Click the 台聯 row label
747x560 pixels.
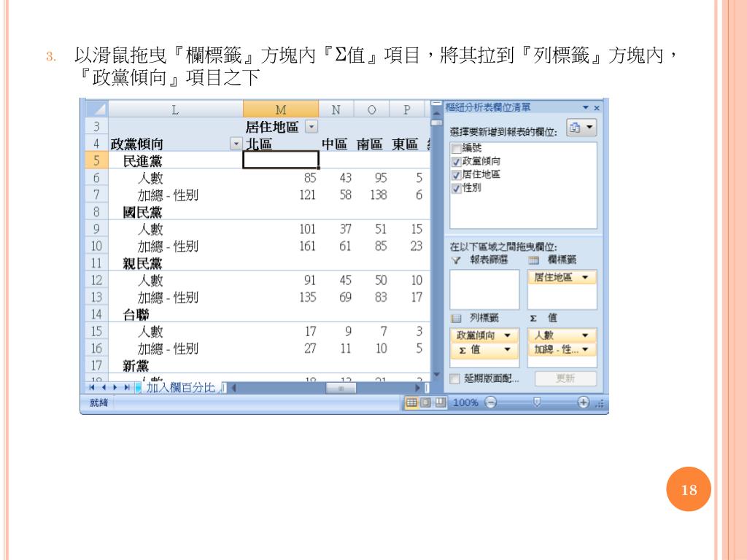[x=136, y=315]
